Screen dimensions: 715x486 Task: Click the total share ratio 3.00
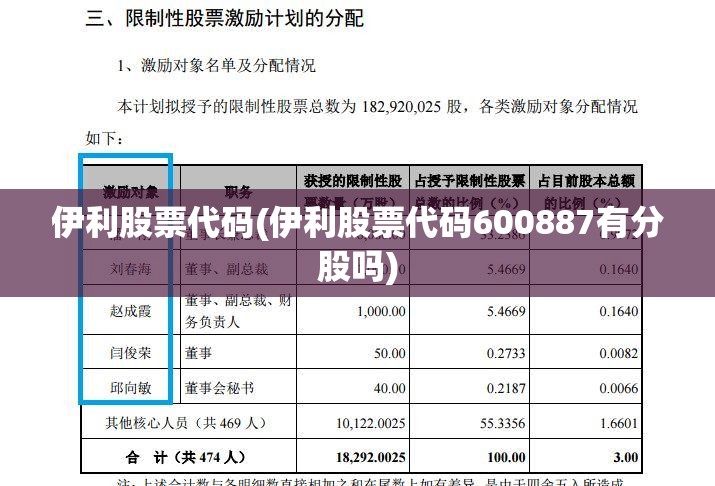coord(626,457)
